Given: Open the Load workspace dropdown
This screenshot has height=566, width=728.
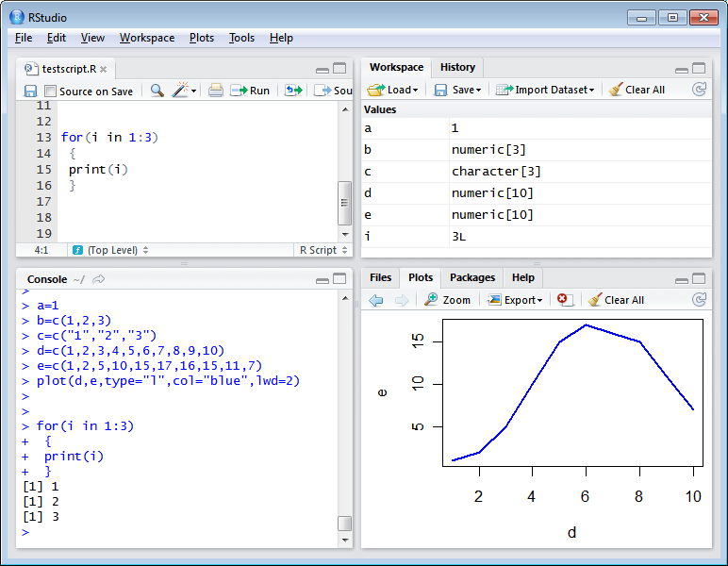Looking at the screenshot, I should coord(393,90).
